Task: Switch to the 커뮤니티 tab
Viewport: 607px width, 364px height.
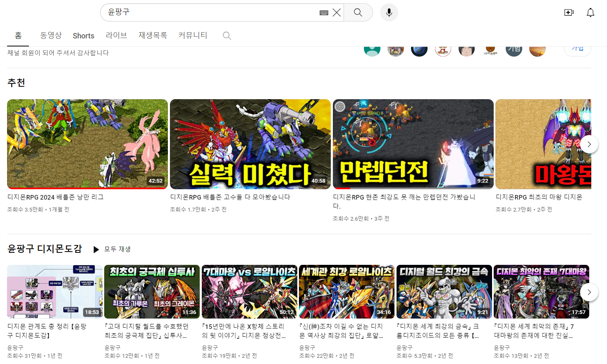Action: pos(193,36)
